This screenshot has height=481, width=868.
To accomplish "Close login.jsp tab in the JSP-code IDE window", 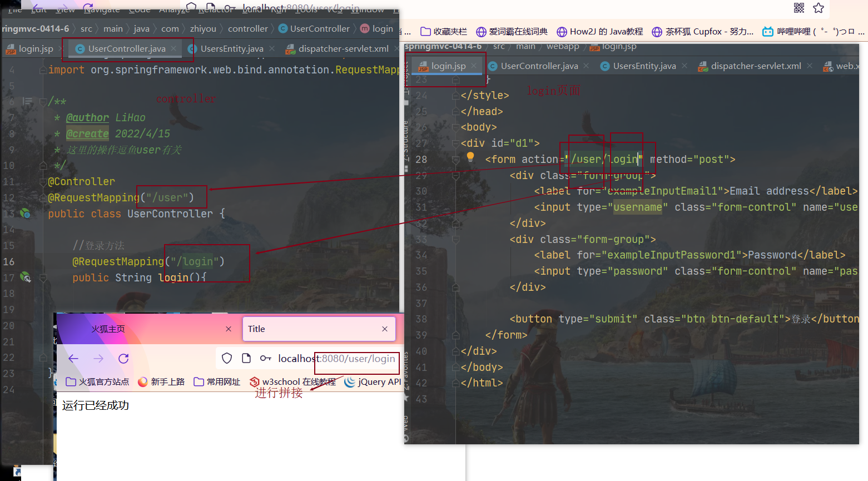I will click(474, 66).
